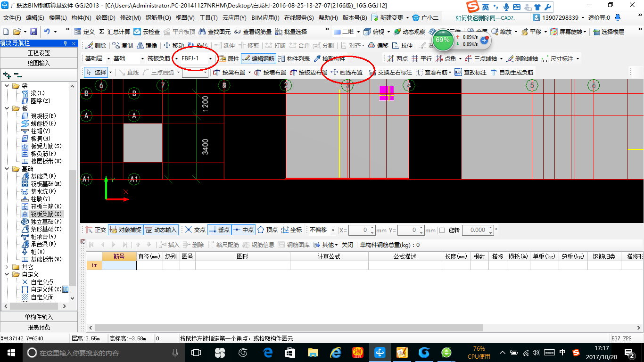This screenshot has width=644, height=362.
Task: Collapse the 梁 tree folder
Action: [7, 86]
